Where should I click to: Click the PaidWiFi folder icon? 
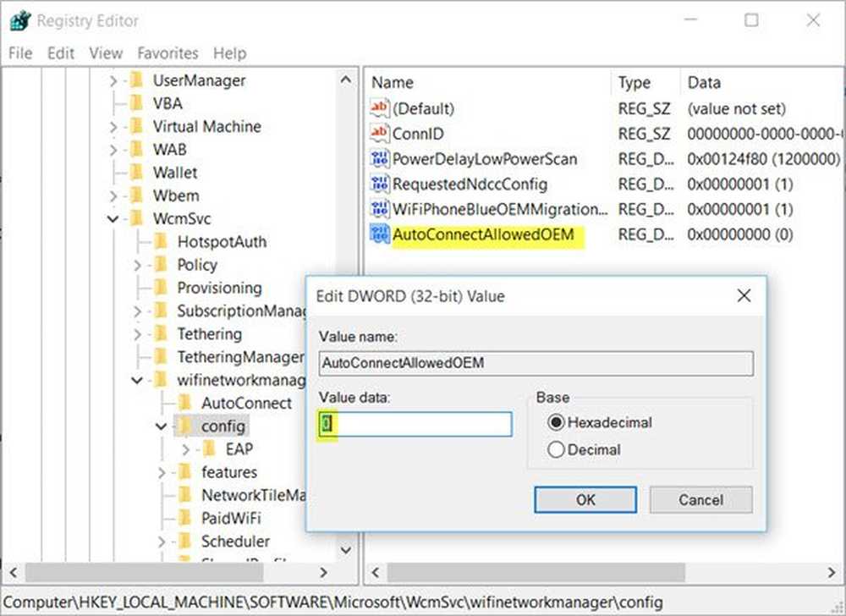tap(185, 518)
